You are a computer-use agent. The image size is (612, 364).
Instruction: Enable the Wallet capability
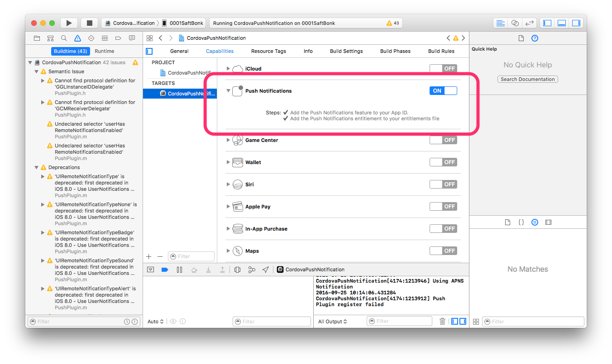[443, 162]
